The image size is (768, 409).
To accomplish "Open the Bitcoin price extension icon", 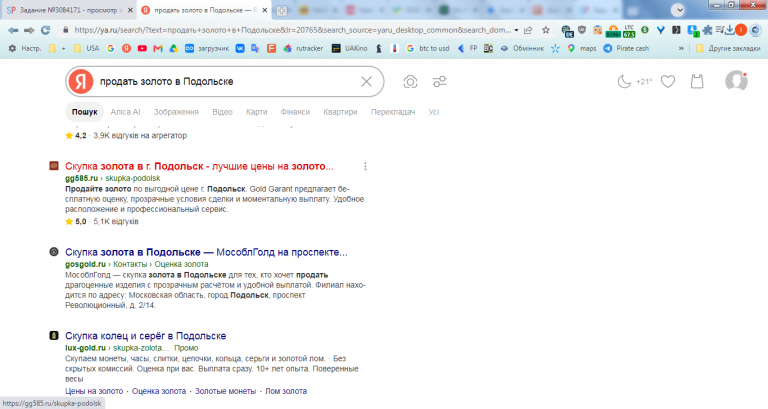I will point(613,31).
